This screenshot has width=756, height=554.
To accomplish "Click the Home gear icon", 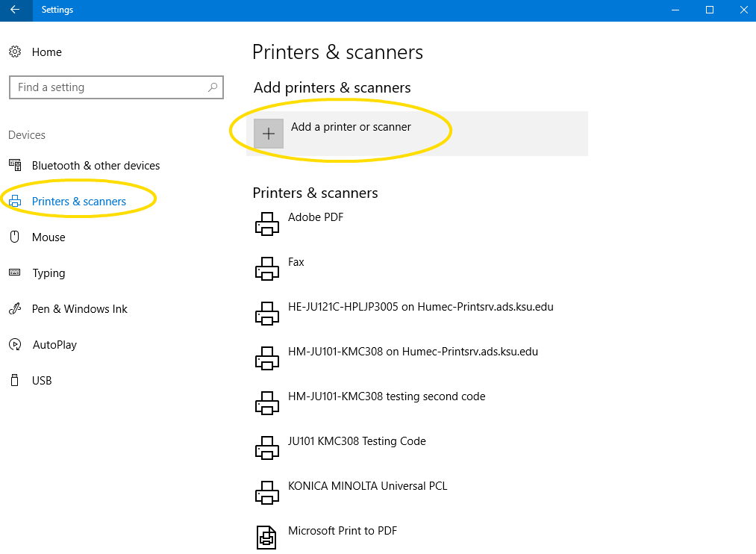I will (15, 52).
